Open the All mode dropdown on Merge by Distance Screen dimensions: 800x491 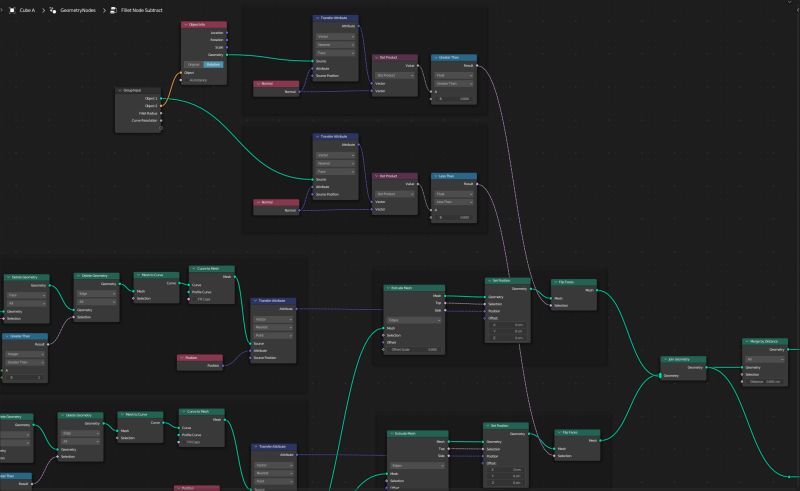coord(764,359)
